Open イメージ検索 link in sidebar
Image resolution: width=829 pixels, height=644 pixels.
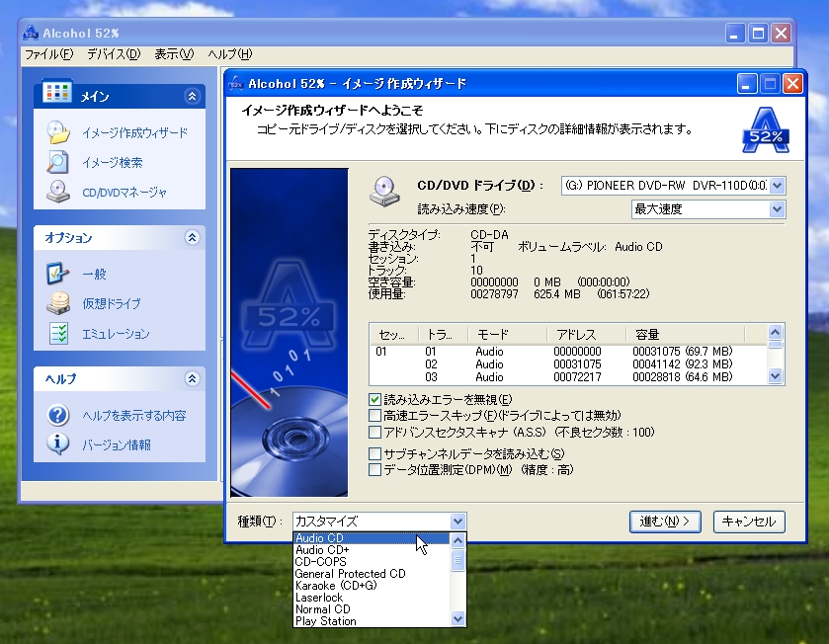point(112,162)
